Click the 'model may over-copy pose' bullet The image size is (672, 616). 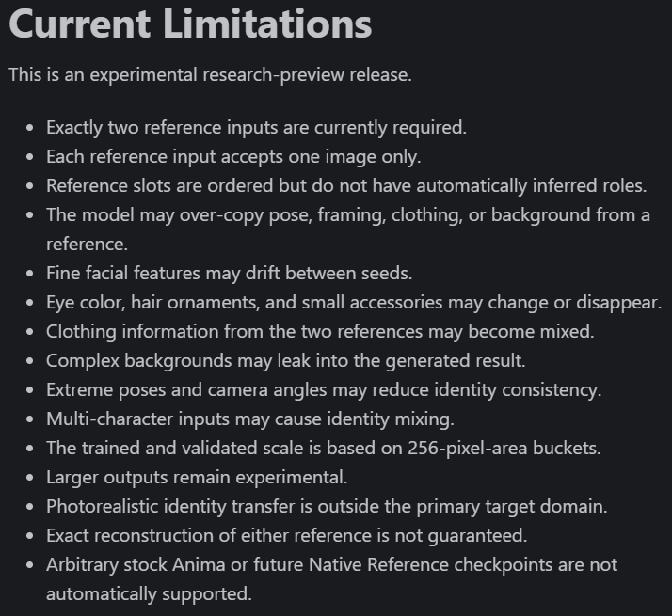click(x=348, y=215)
